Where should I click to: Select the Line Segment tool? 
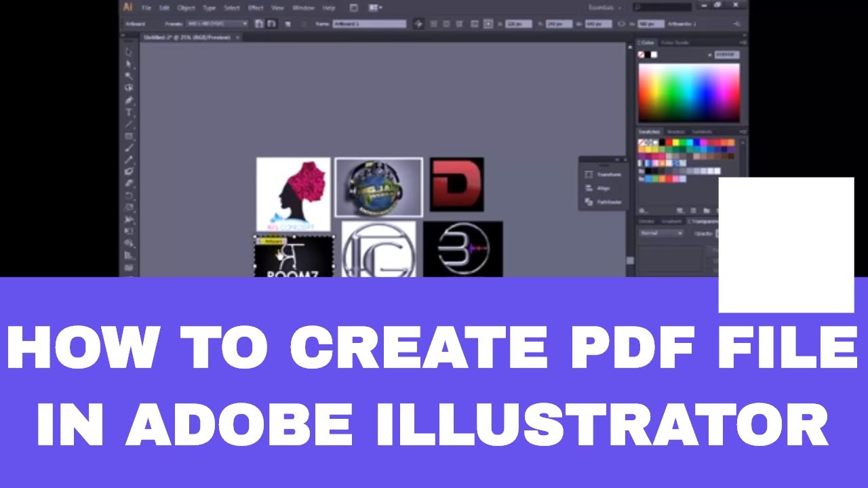(x=129, y=124)
